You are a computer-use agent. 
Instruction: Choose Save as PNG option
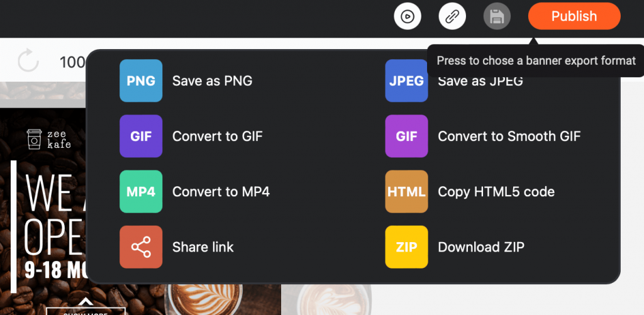pos(213,80)
